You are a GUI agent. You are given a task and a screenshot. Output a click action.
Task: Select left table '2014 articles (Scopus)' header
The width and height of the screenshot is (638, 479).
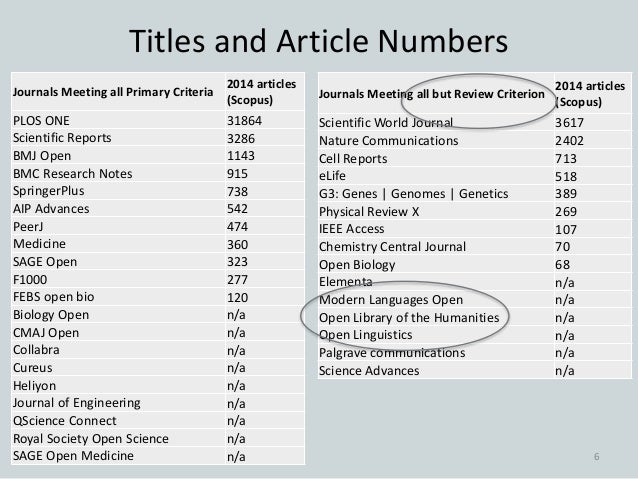tap(261, 92)
